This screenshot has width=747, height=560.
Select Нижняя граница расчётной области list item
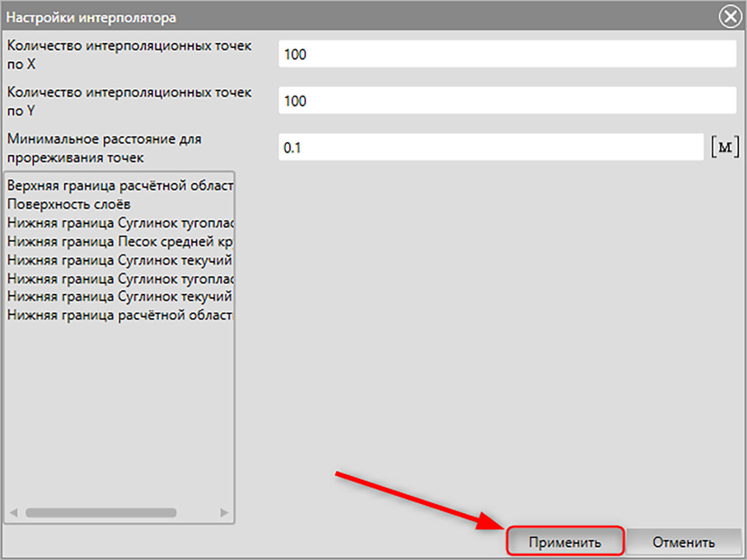click(x=120, y=315)
